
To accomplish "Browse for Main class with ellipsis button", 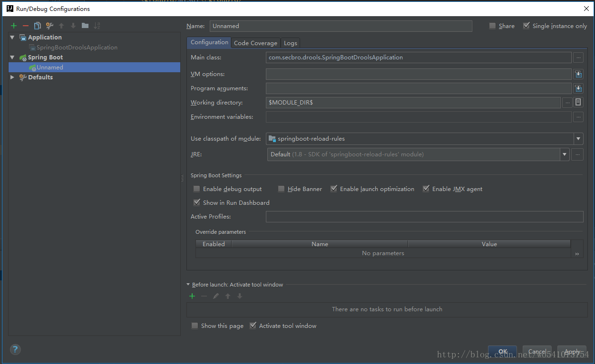I will pos(578,57).
